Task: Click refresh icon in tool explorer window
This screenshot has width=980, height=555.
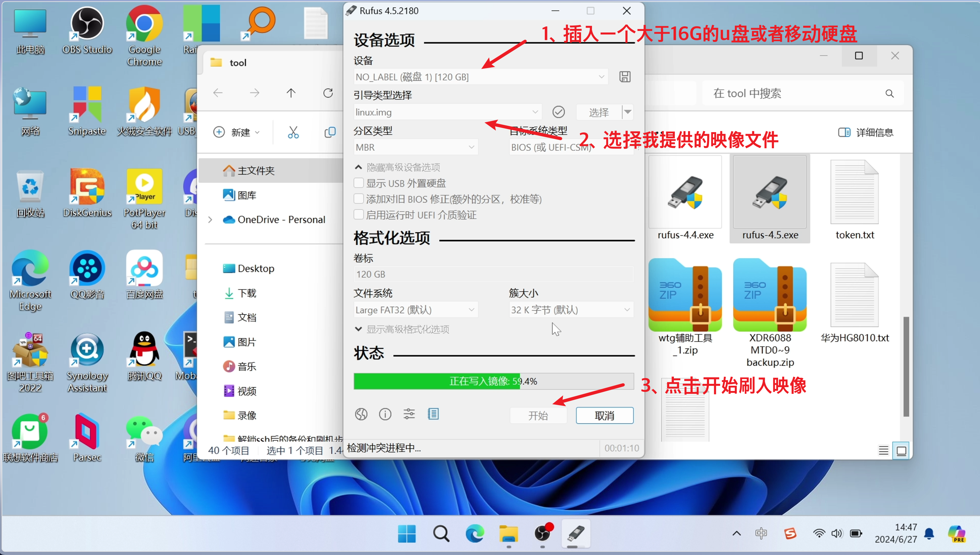Action: (328, 93)
